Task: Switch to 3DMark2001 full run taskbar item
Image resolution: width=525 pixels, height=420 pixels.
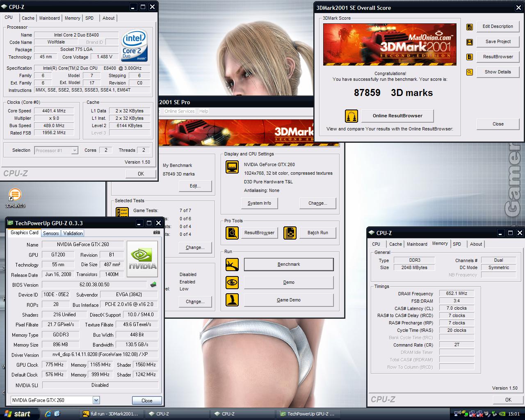Action: pyautogui.click(x=111, y=414)
